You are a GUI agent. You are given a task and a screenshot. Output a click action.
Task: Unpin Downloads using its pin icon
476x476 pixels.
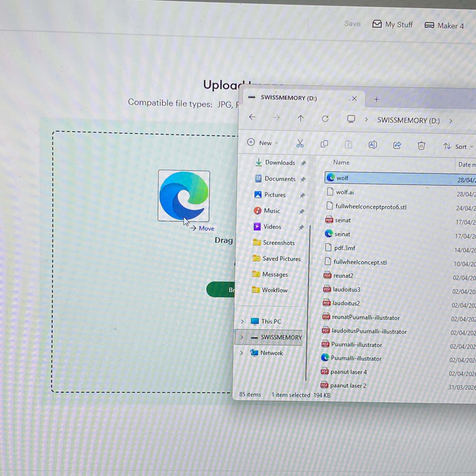(304, 163)
